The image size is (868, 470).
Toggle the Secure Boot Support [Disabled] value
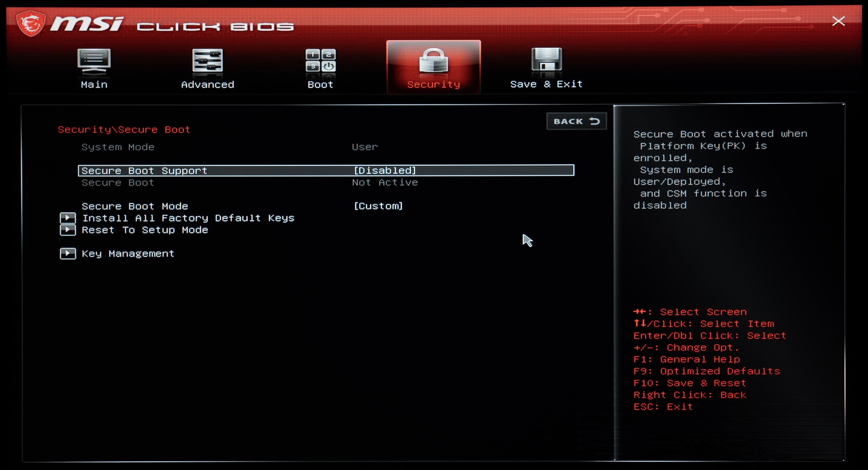pyautogui.click(x=385, y=170)
